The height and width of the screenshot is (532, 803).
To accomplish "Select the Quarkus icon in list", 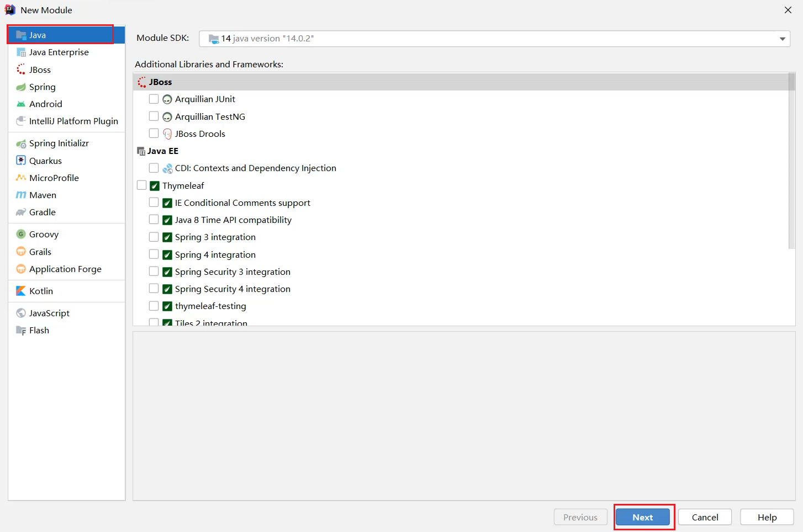I will (x=21, y=161).
